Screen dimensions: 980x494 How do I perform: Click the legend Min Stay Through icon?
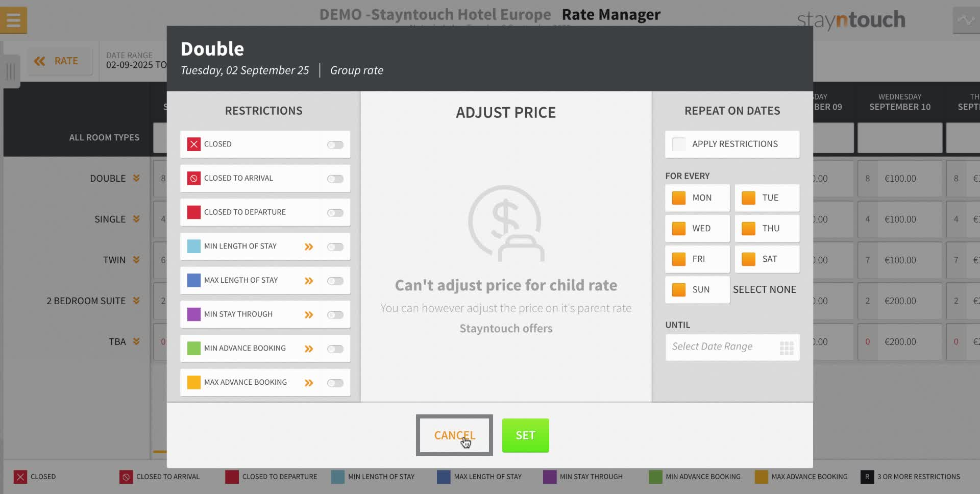549,477
